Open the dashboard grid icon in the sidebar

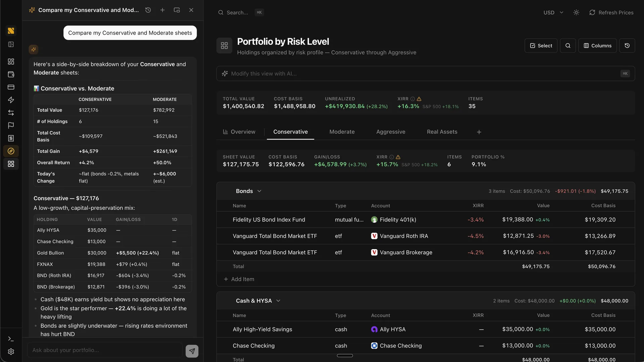point(11,61)
